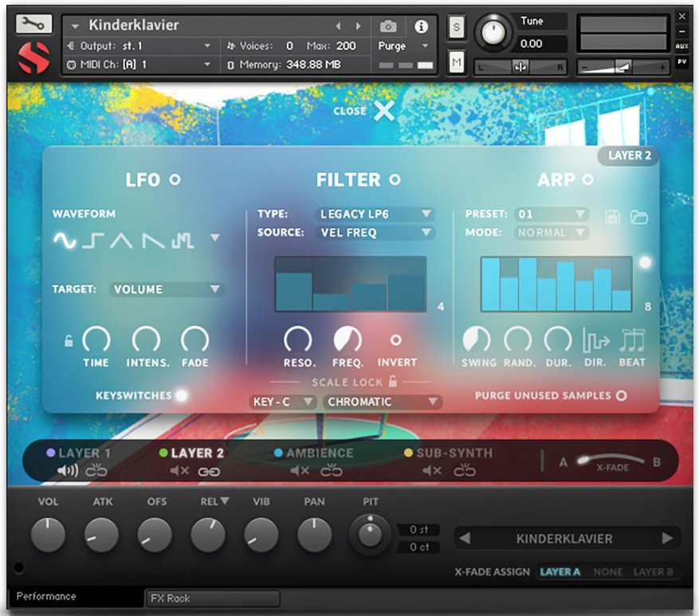This screenshot has width=699, height=616.
Task: Select the square wave LFO waveform
Action: click(92, 241)
